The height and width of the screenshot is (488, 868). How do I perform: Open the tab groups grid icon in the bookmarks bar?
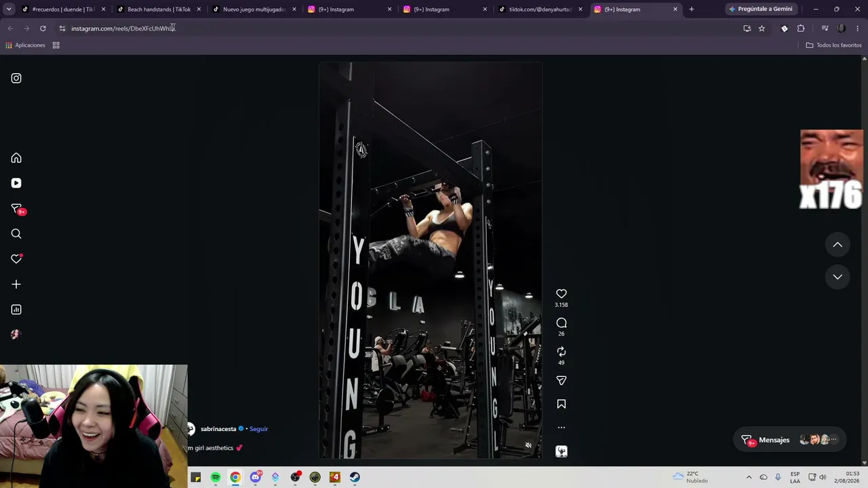(56, 45)
